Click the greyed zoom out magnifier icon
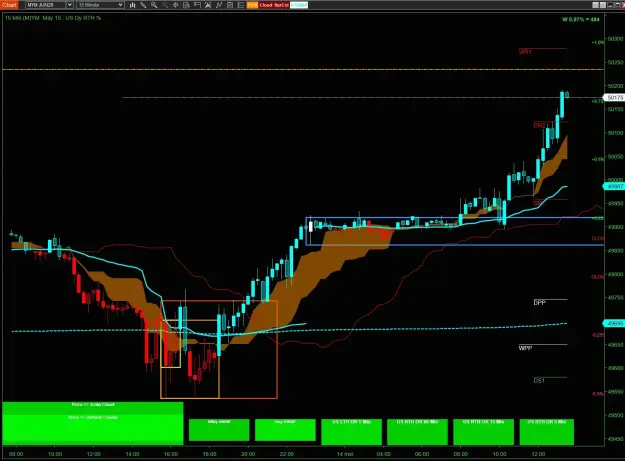The height and width of the screenshot is (461, 625). (x=165, y=5)
